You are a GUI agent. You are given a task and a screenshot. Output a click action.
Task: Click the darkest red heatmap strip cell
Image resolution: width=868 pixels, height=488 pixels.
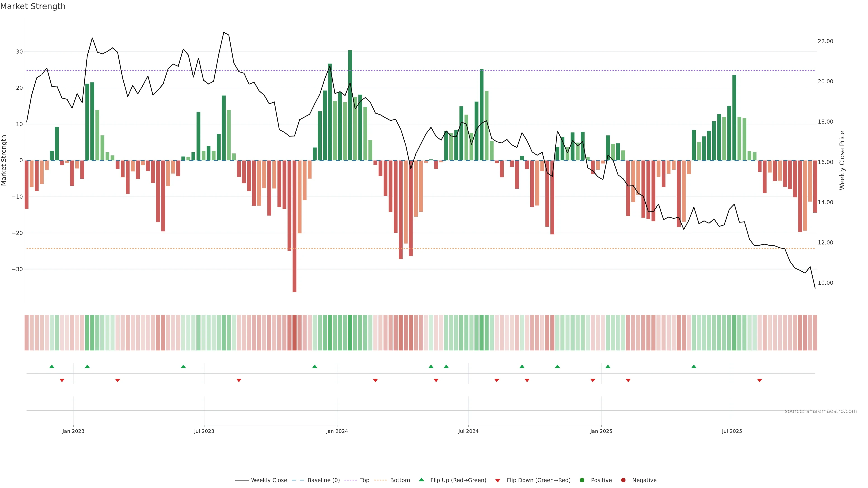[x=295, y=332]
